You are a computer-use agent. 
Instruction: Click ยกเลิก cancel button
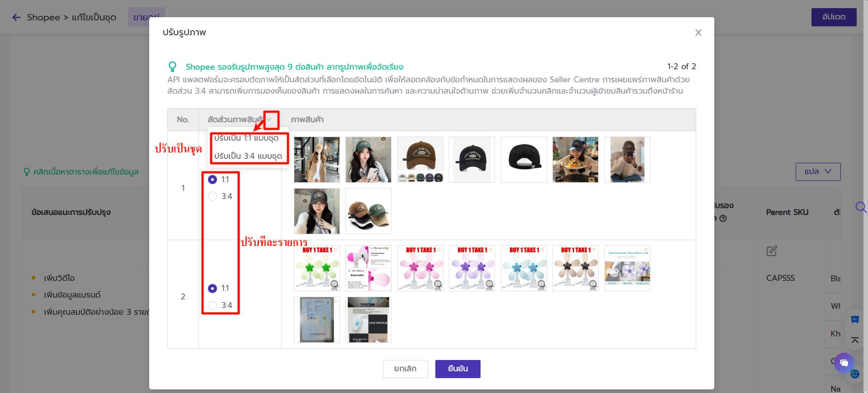[x=405, y=369]
